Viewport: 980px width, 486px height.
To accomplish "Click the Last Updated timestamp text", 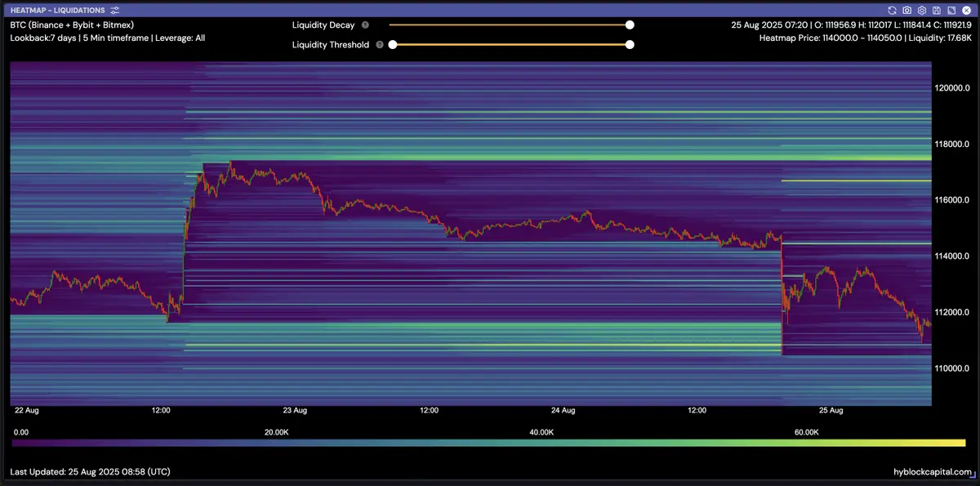I will point(91,472).
